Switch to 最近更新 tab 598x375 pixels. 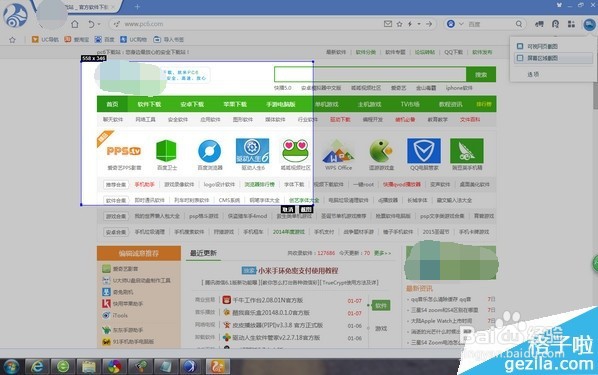point(203,253)
